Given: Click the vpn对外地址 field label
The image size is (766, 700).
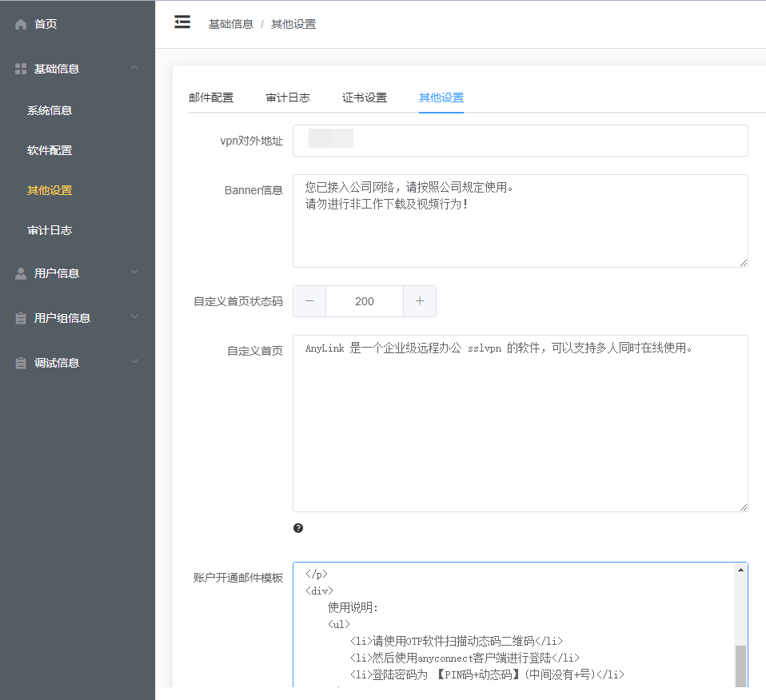Looking at the screenshot, I should coord(252,141).
